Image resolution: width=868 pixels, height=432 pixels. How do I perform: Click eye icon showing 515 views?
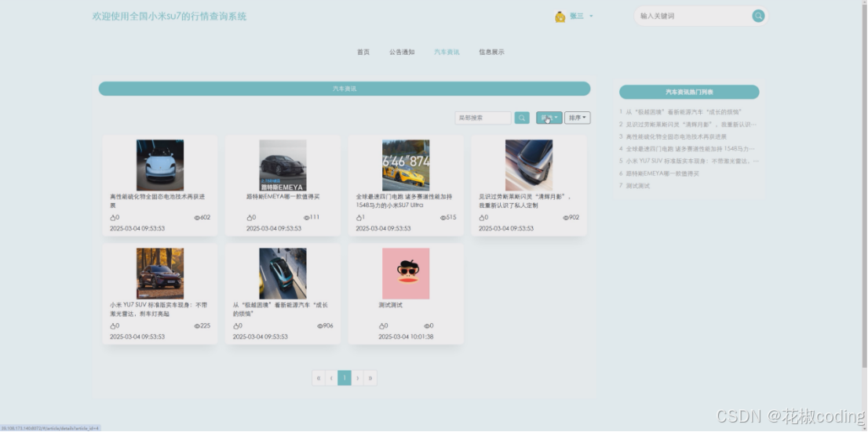pos(443,218)
